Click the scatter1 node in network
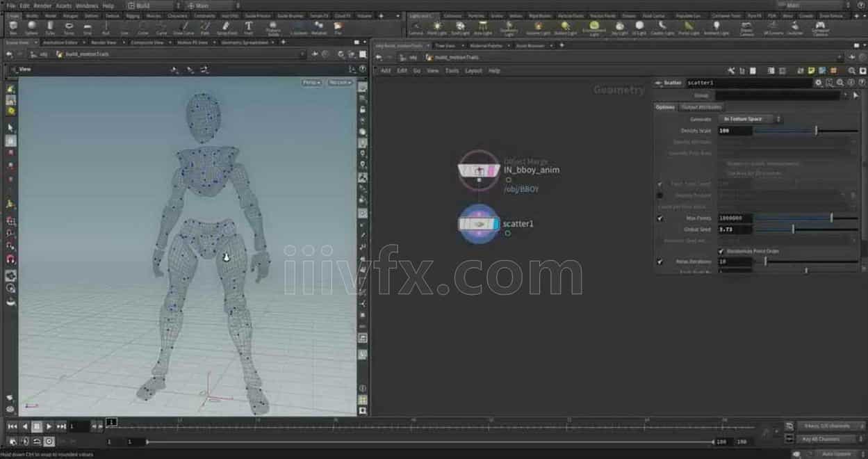 pyautogui.click(x=479, y=224)
